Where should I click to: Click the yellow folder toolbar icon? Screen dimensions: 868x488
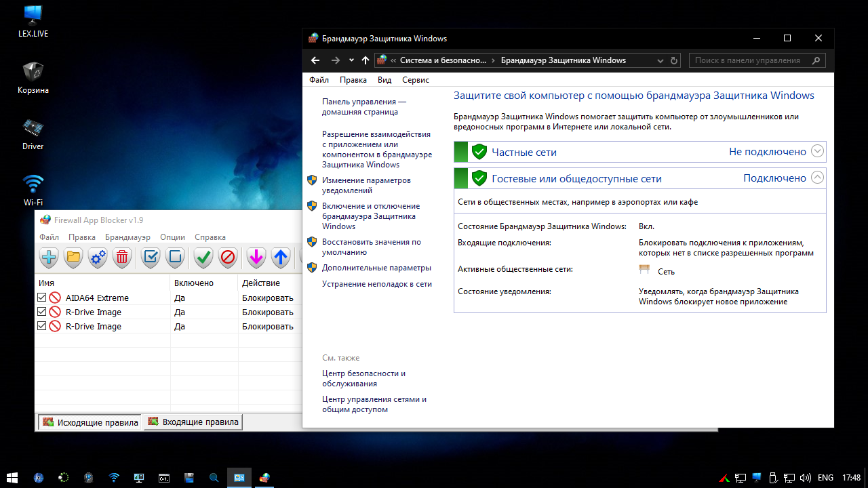(73, 257)
